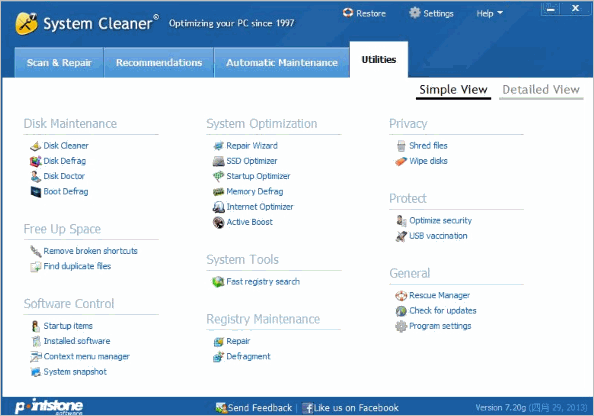Click the Disk Defrag icon

36,161
